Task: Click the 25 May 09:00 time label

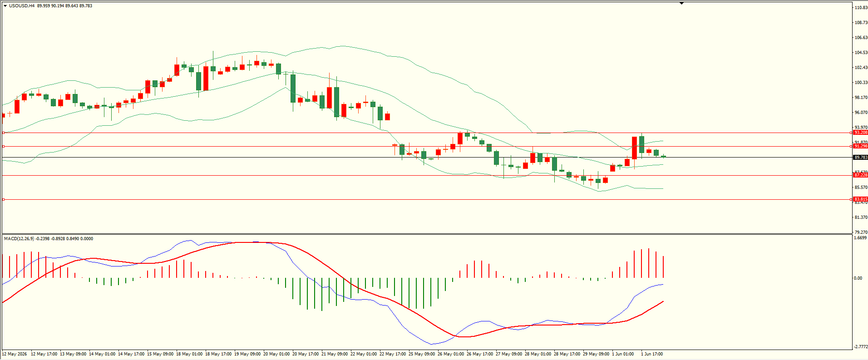Action: click(422, 354)
